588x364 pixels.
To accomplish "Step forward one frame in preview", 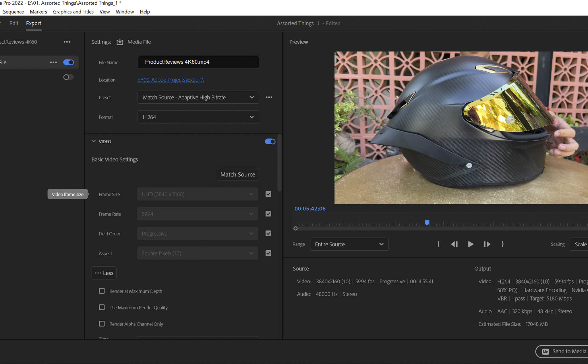I will coord(487,244).
